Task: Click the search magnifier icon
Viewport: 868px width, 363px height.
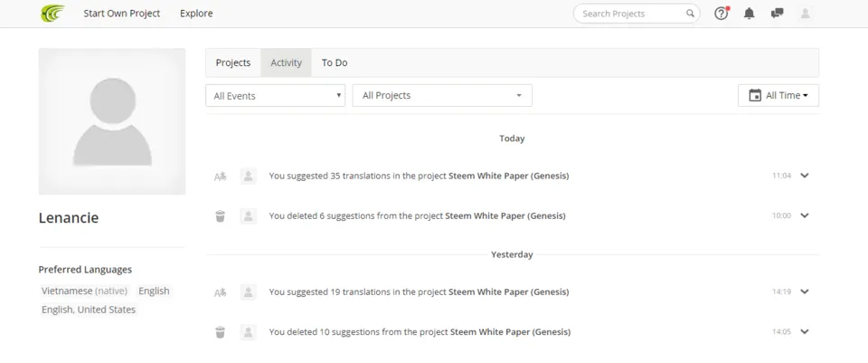Action: pos(690,14)
